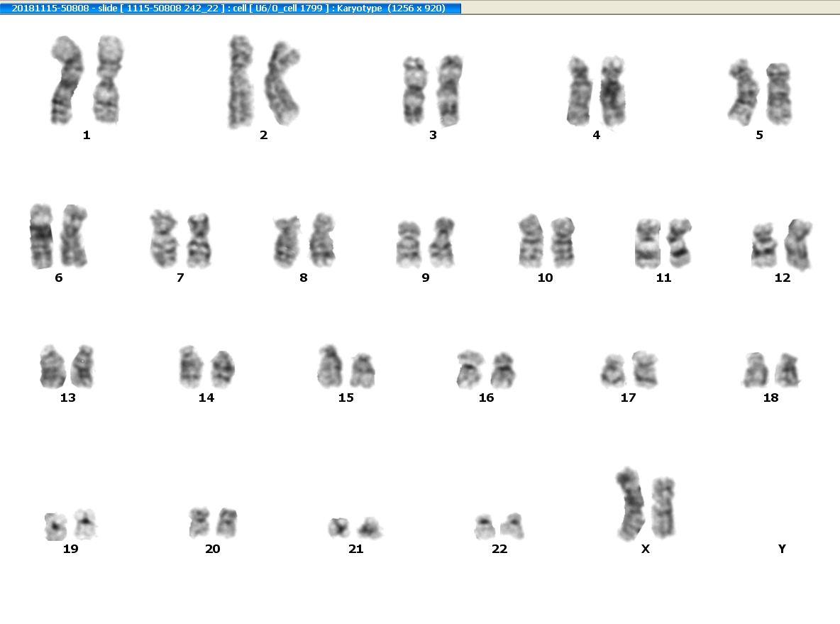Click the label number 2

264,135
